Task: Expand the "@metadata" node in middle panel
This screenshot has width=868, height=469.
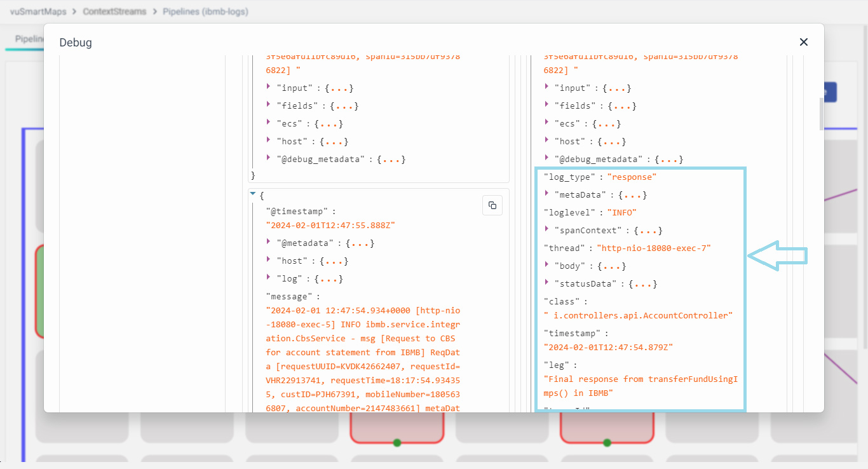Action: coord(269,242)
